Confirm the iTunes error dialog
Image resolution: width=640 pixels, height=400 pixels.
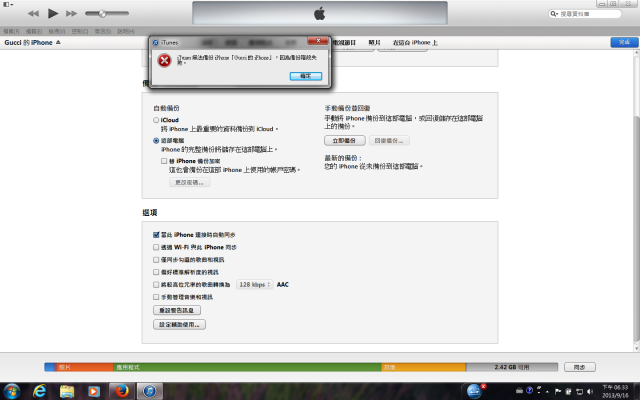[x=306, y=76]
